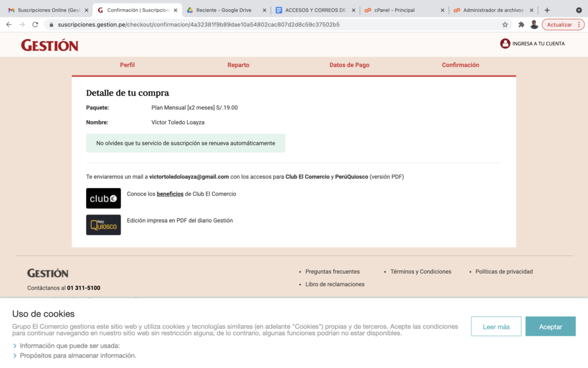Viewport: 588px width, 368px height.
Task: Click the email victortoledoloayza@gmail.com text
Action: tap(189, 177)
